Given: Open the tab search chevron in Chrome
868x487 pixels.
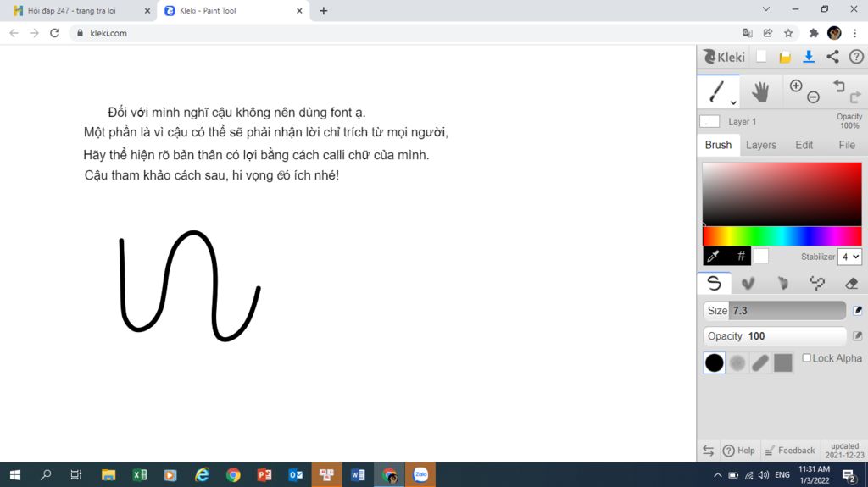Looking at the screenshot, I should pyautogui.click(x=766, y=9).
